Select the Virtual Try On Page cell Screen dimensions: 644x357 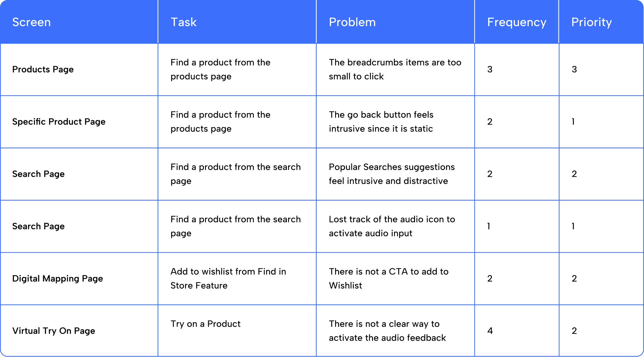click(x=54, y=331)
